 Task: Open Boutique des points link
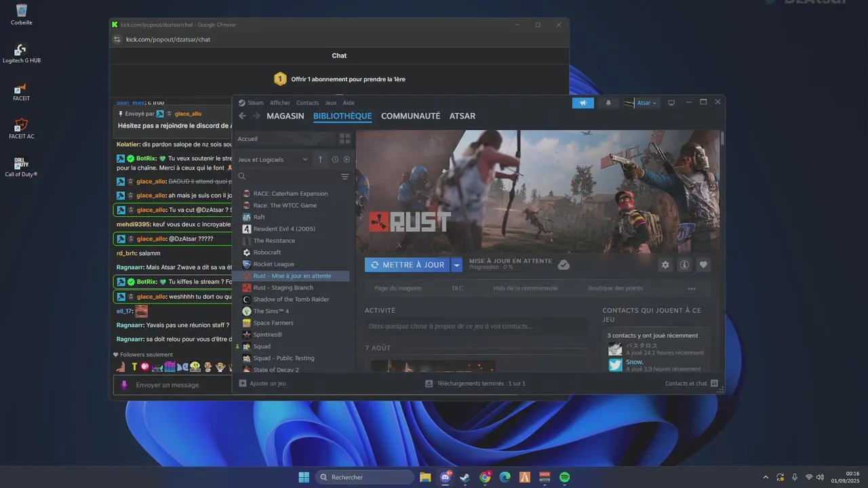click(x=615, y=288)
